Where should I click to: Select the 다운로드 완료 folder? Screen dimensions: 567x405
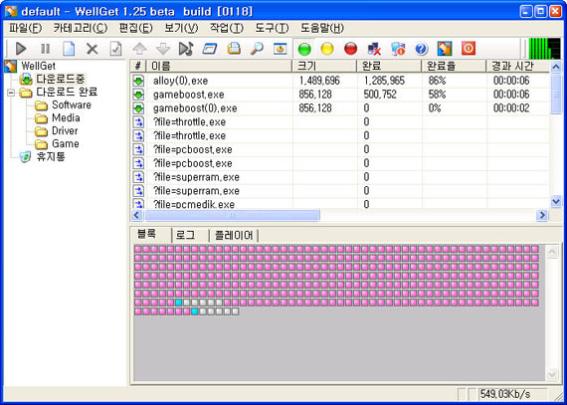(66, 92)
